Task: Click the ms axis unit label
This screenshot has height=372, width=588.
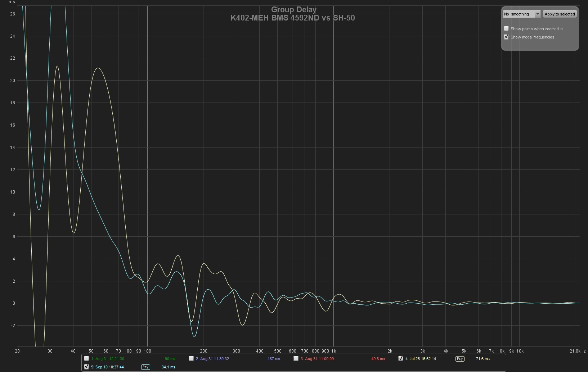Action: click(x=12, y=2)
